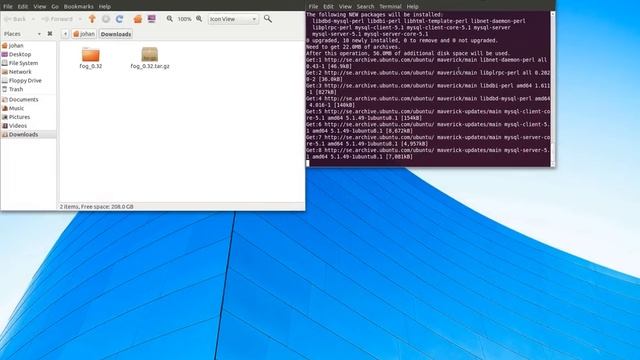
Task: Open file manager View menu
Action: pos(40,7)
